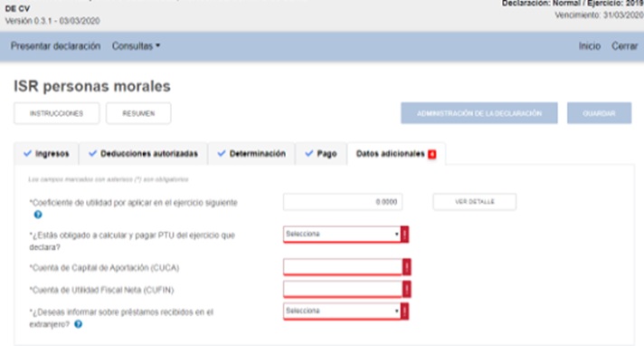
Task: Open help icon for Coeficiente de utilidad
Action: 38,215
